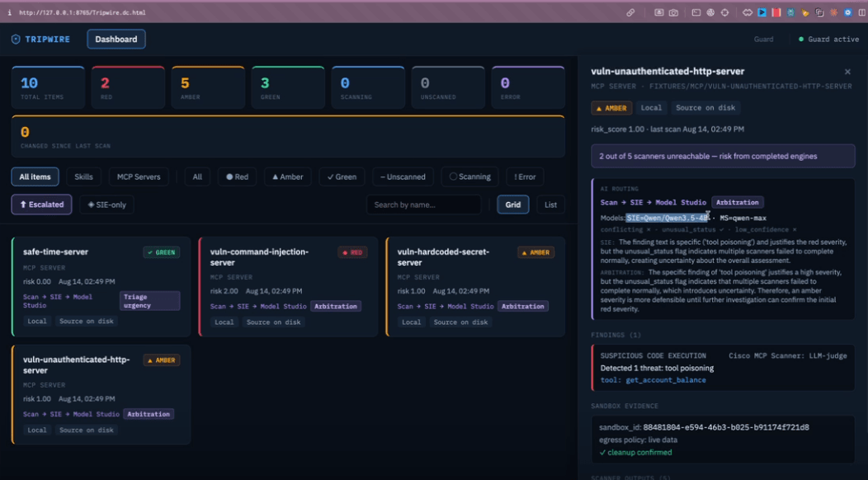This screenshot has height=480, width=868.
Task: Click the 10 Total Items stat card
Action: (x=48, y=87)
